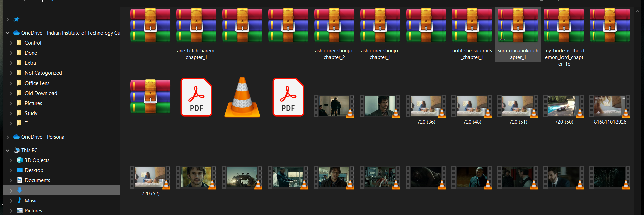644x215 pixels.
Task: Open Pictures folder under OneDrive
Action: (x=33, y=103)
